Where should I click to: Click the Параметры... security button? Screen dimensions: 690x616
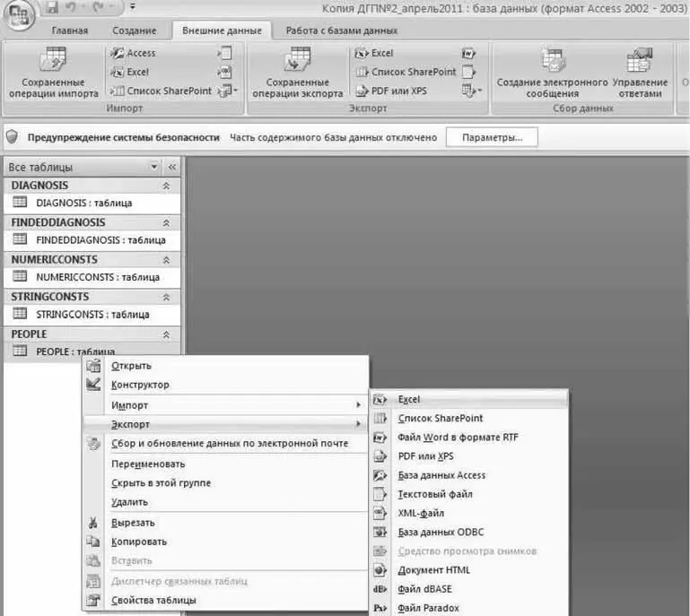[492, 137]
